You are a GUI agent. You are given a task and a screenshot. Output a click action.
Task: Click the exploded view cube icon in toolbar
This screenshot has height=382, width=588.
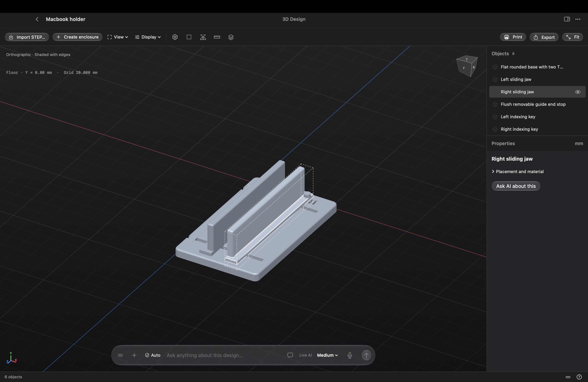point(175,37)
